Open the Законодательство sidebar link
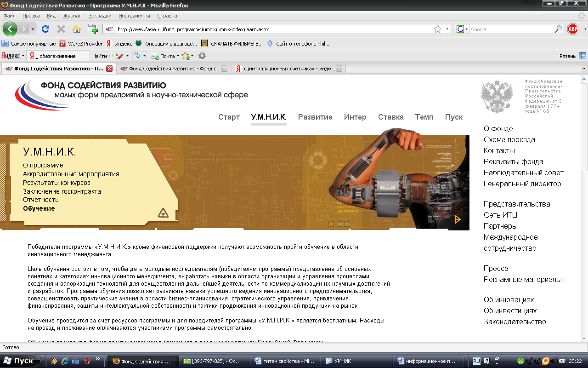The image size is (588, 368). 515,322
